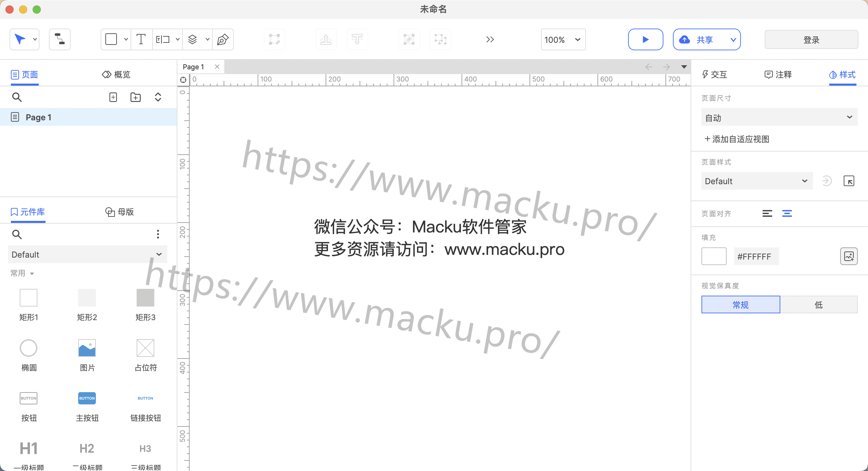Choose the rectangle shape tool
The height and width of the screenshot is (471, 868).
[111, 39]
